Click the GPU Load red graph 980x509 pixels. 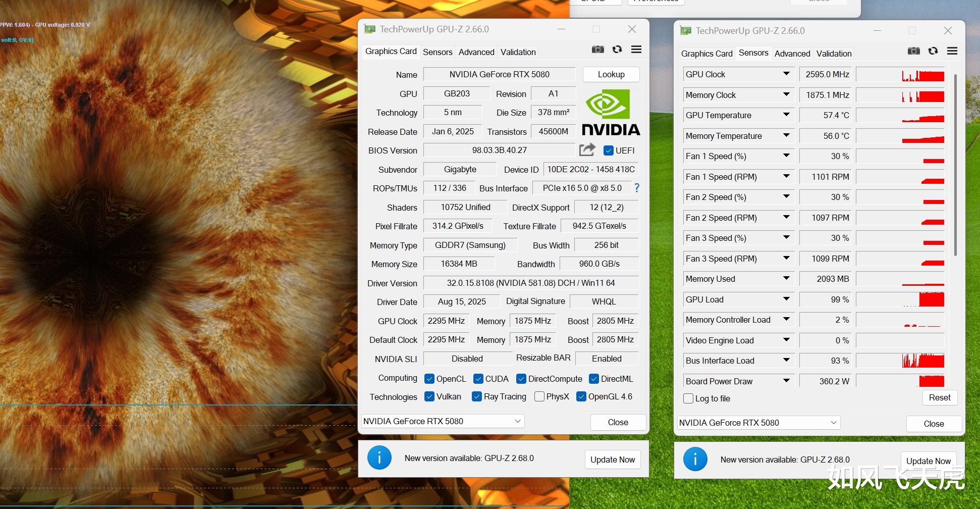click(x=900, y=299)
